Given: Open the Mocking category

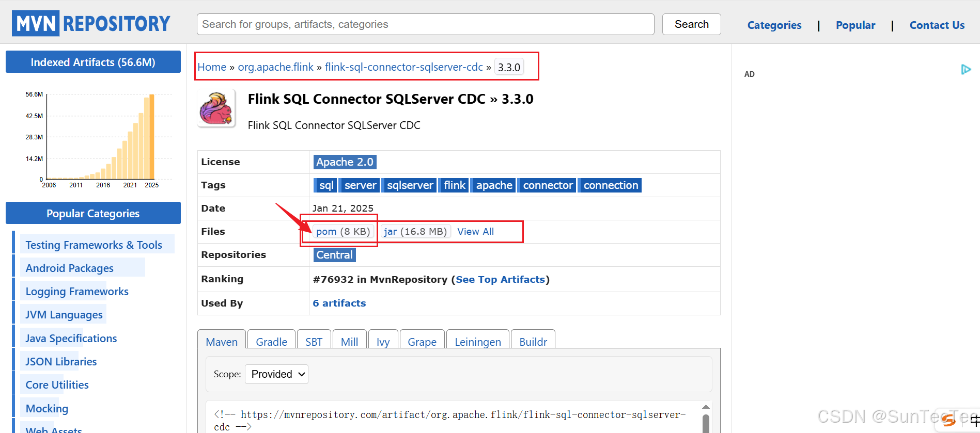Looking at the screenshot, I should [x=46, y=409].
